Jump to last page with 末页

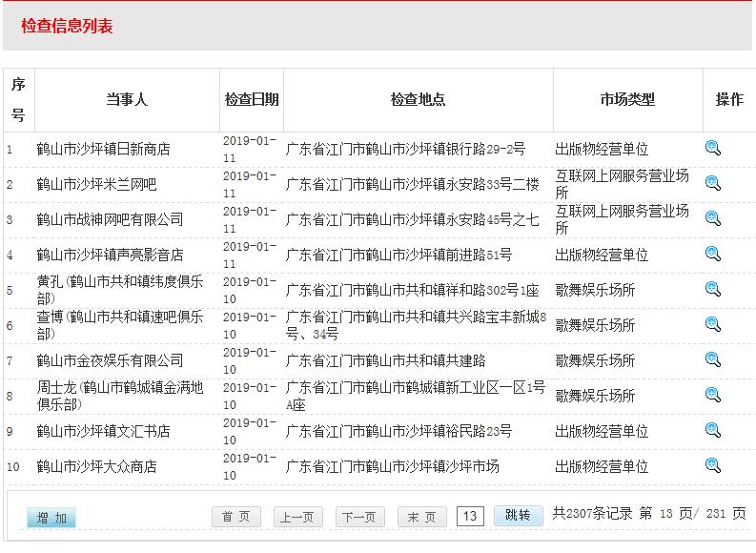[421, 517]
